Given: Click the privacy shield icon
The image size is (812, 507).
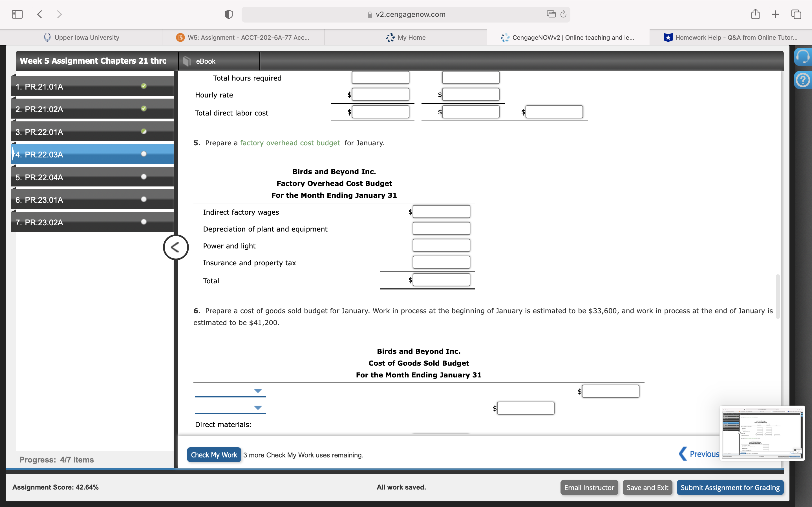Looking at the screenshot, I should [228, 14].
